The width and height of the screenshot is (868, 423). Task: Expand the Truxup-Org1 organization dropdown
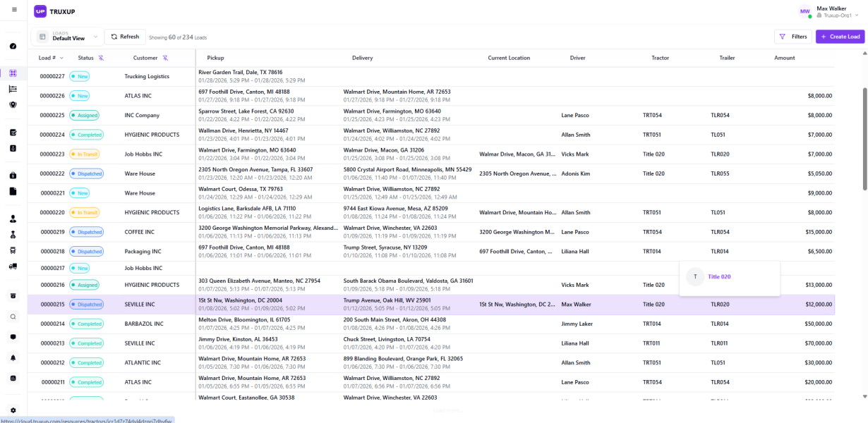click(837, 16)
